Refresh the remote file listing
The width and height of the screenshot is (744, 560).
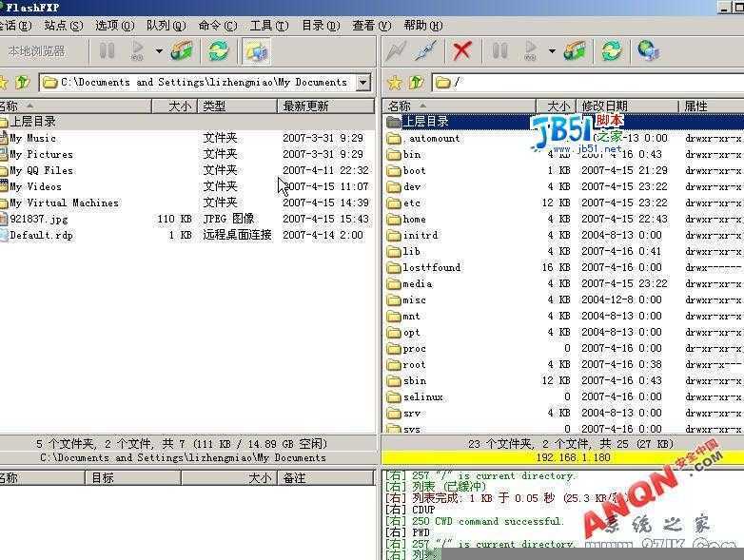[x=611, y=50]
